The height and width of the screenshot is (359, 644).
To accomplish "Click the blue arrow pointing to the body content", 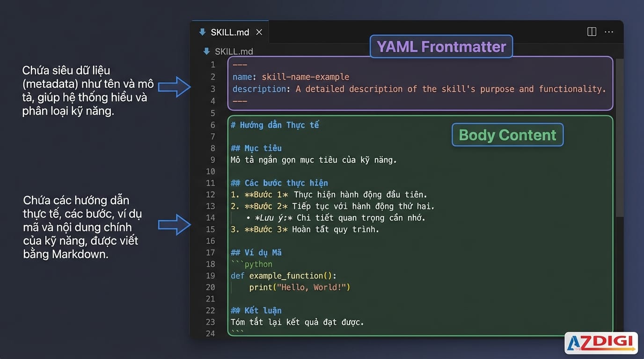I will [x=174, y=225].
